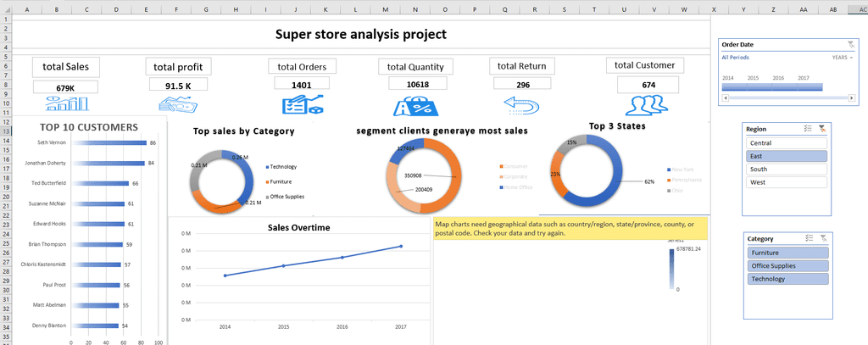Screen dimensions: 868x345
Task: Click the Furniture legend entry
Action: [x=280, y=181]
